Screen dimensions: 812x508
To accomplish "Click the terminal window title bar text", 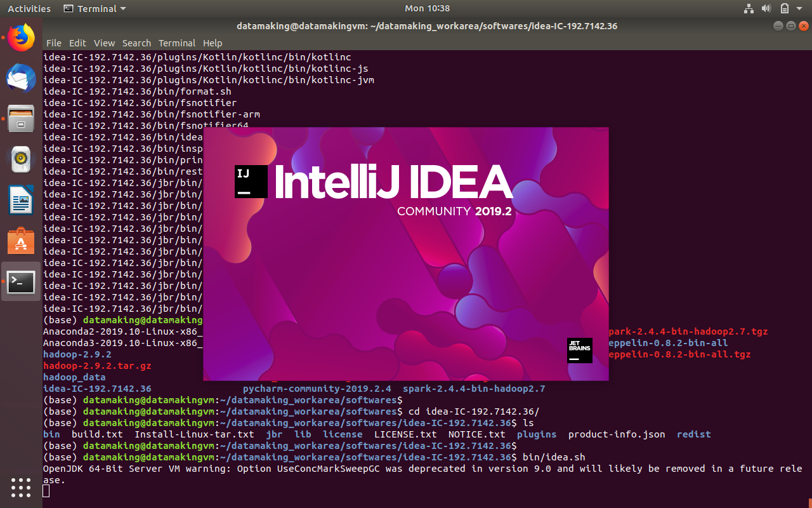I will point(427,26).
